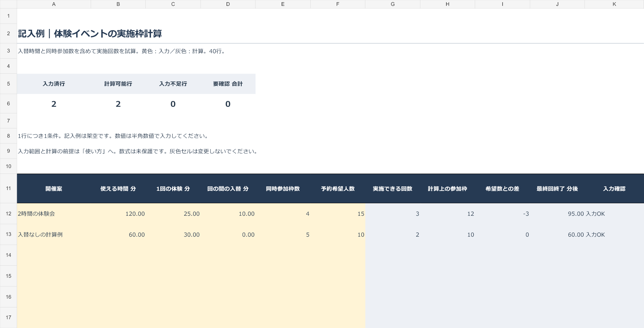Click the 入力済行 summary label
This screenshot has height=328, width=644.
pyautogui.click(x=54, y=84)
